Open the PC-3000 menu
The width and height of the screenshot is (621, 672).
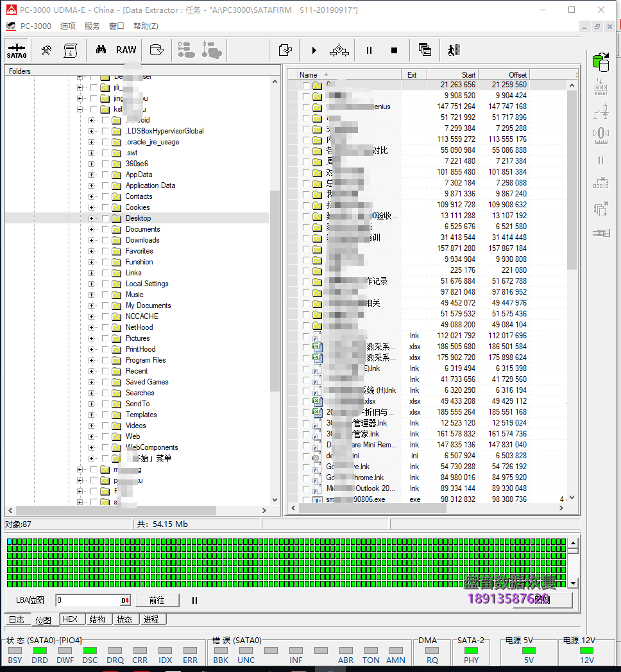pyautogui.click(x=36, y=26)
